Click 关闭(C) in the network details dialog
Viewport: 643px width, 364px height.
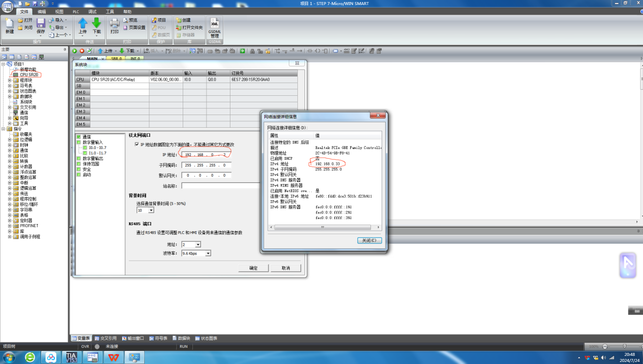coord(369,240)
